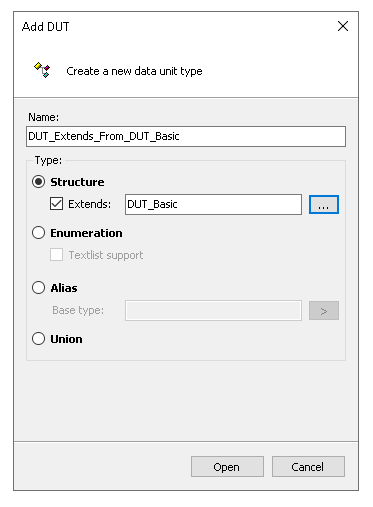Click the Textlist support label text

106,255
